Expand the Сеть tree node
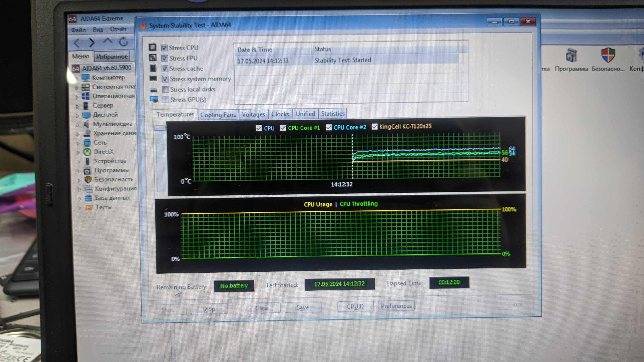Screen dimensions: 644x362 [78, 143]
